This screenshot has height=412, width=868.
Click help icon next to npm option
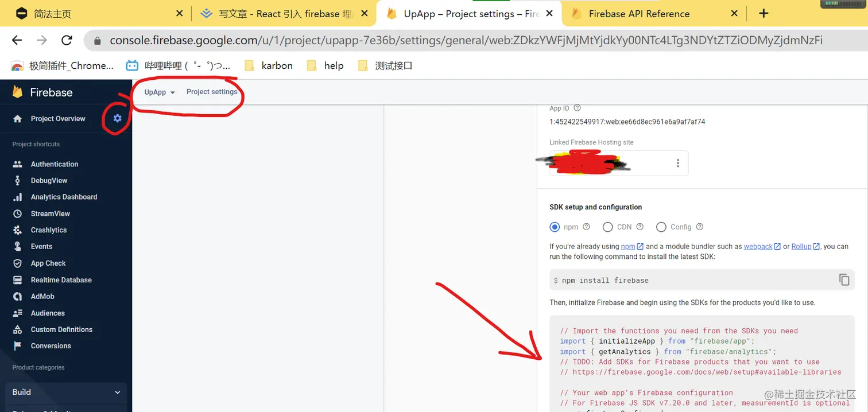point(586,227)
